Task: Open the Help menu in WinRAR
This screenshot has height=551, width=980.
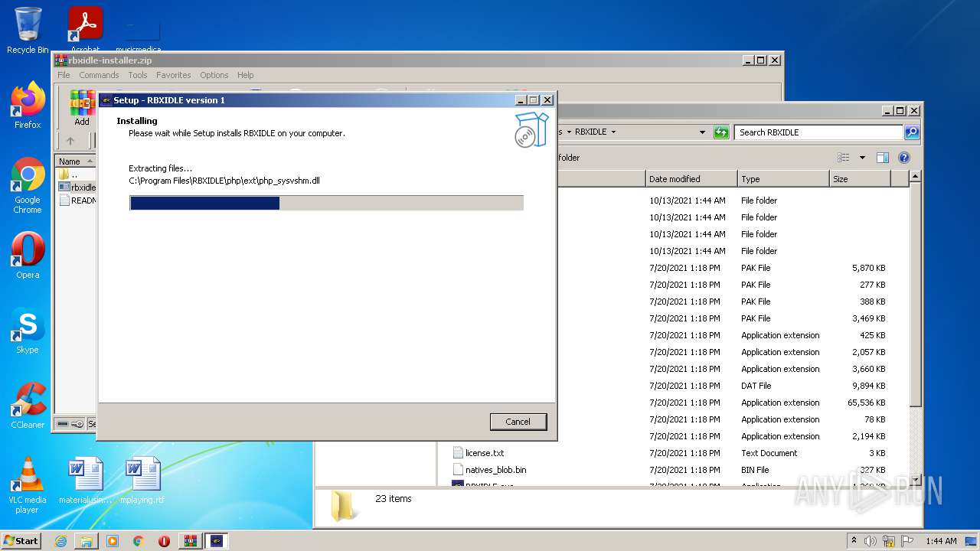Action: click(245, 75)
